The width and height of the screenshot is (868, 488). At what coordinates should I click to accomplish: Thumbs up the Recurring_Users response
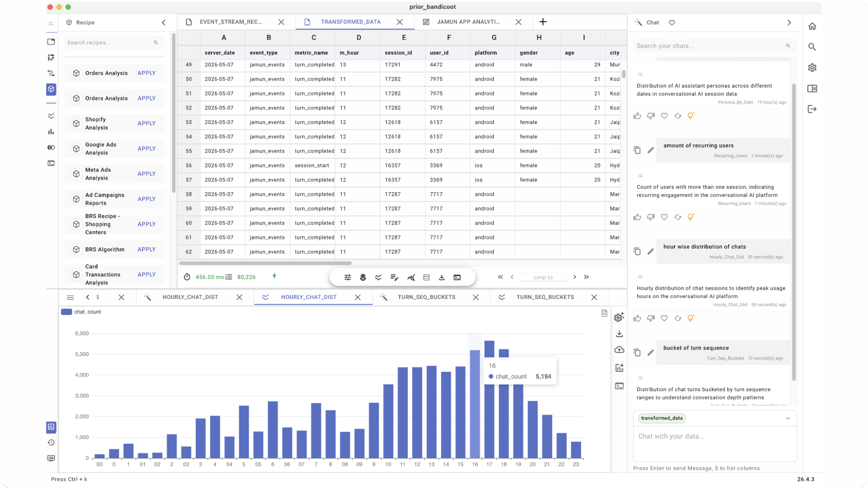(637, 217)
